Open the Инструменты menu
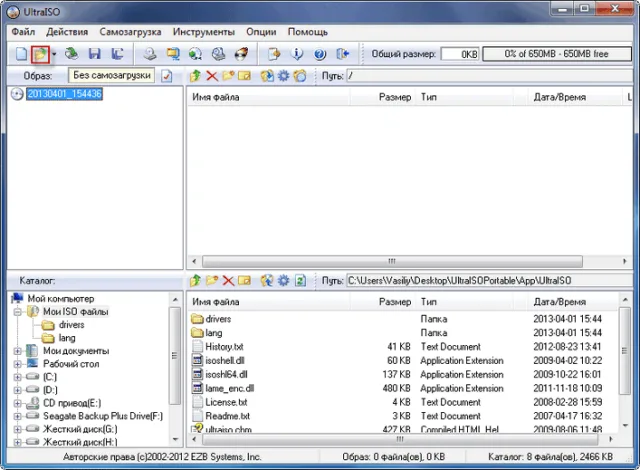Screen dimensions: 640x470 [204, 32]
